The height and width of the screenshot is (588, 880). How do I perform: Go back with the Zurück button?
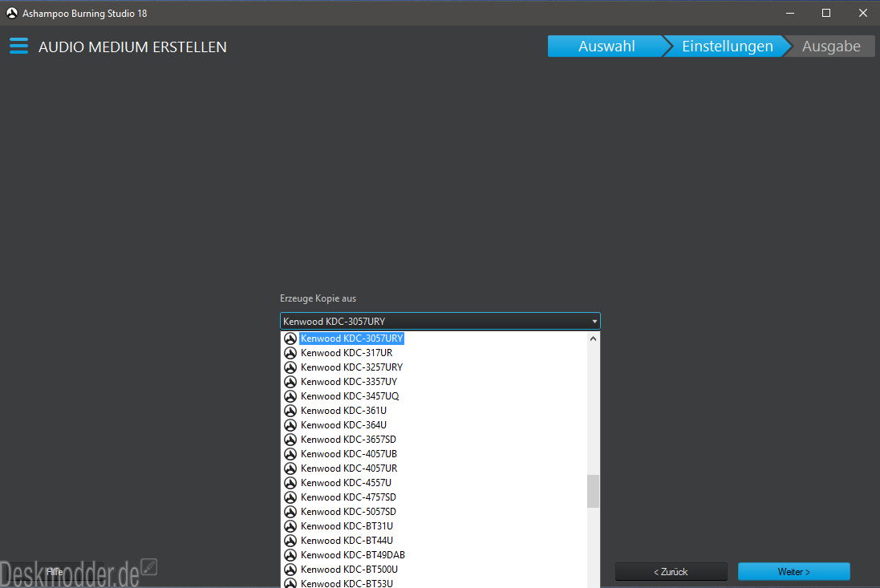pyautogui.click(x=671, y=572)
